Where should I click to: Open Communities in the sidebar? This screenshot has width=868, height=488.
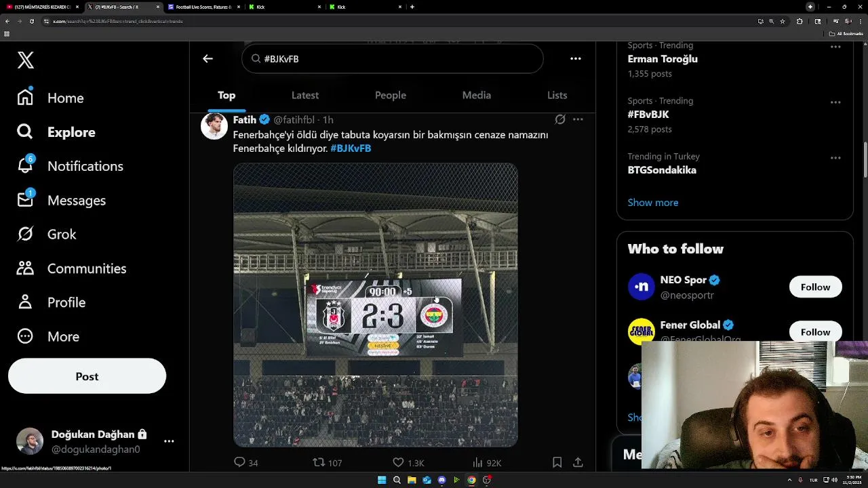point(72,268)
